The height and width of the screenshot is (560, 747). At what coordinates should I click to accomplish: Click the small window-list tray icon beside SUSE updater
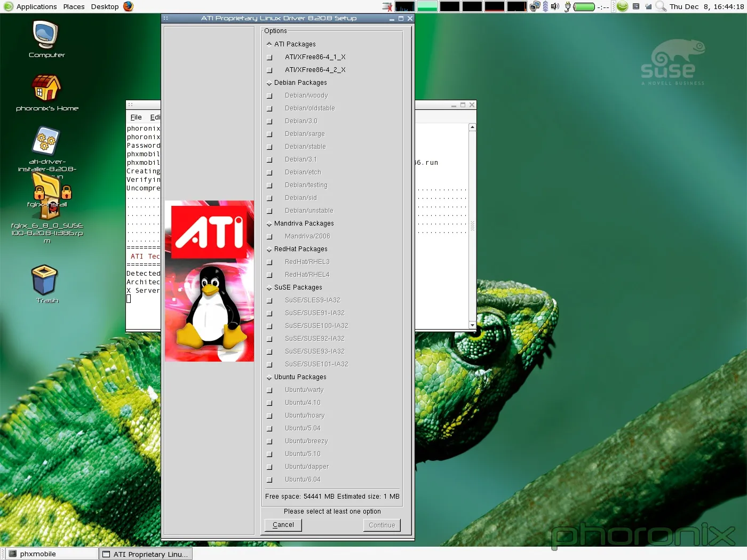click(x=636, y=6)
